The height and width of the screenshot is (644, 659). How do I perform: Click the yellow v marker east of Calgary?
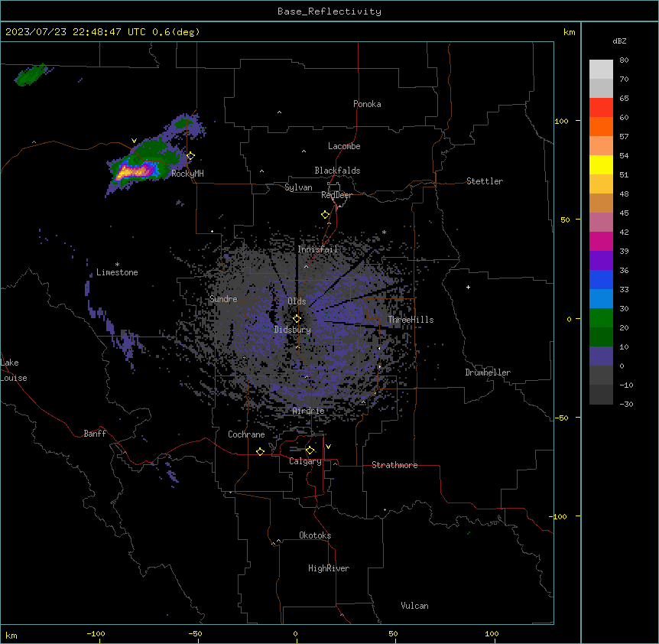328,447
